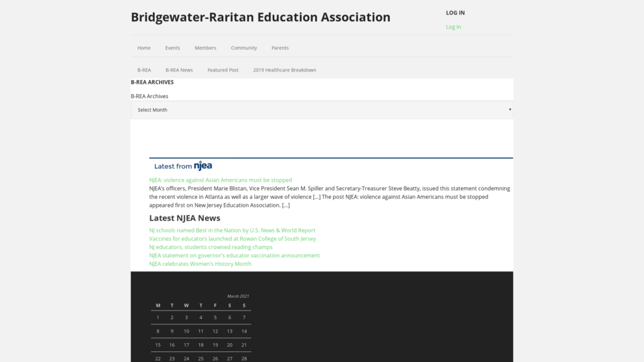The width and height of the screenshot is (644, 362).
Task: Open the 2019 Healthcare Breakdown tab
Action: pyautogui.click(x=284, y=70)
